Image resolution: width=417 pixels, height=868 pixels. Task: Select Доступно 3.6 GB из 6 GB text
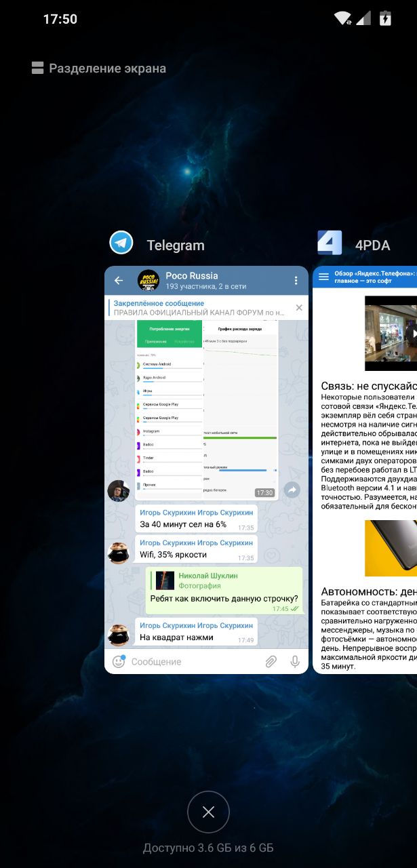(x=208, y=848)
